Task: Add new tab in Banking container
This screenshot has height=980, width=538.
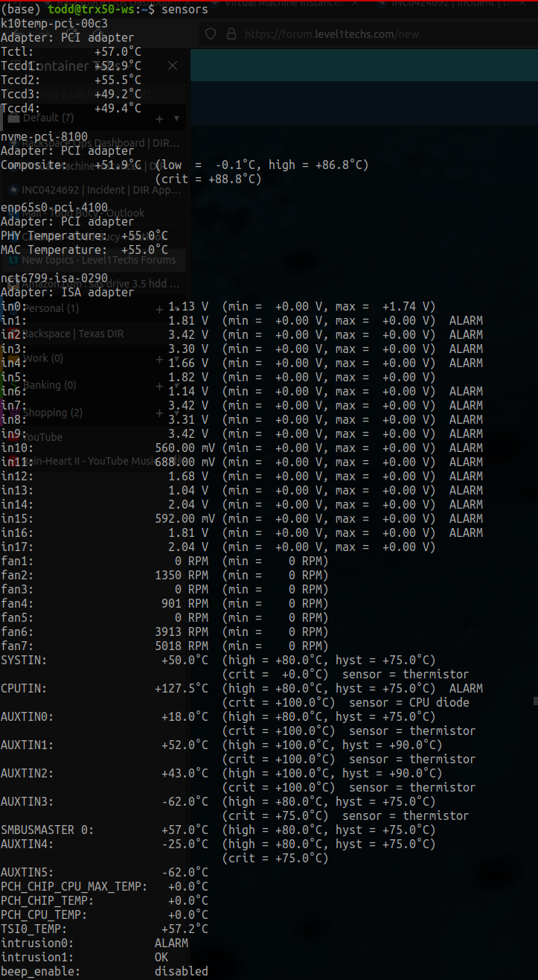Action: (159, 386)
